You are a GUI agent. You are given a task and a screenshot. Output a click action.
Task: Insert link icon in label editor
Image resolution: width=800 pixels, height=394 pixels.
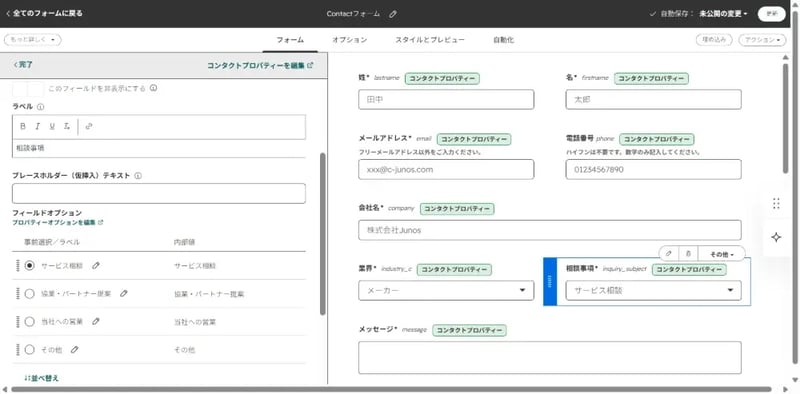89,127
